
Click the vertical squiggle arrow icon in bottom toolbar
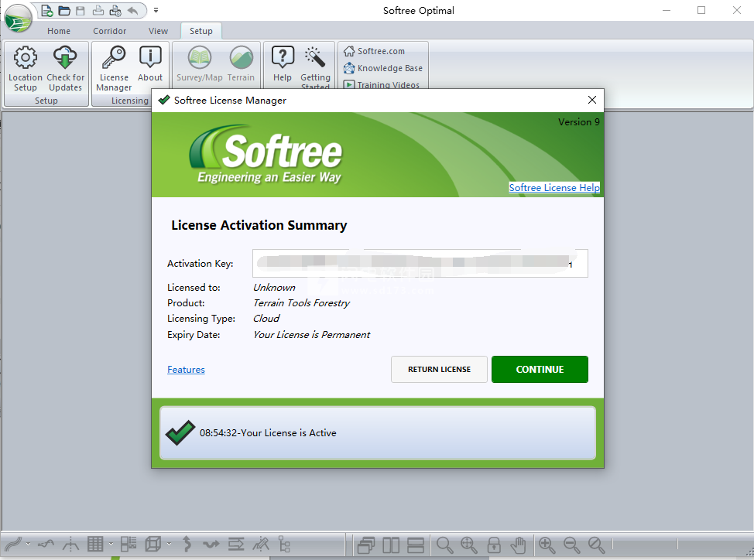tap(187, 545)
